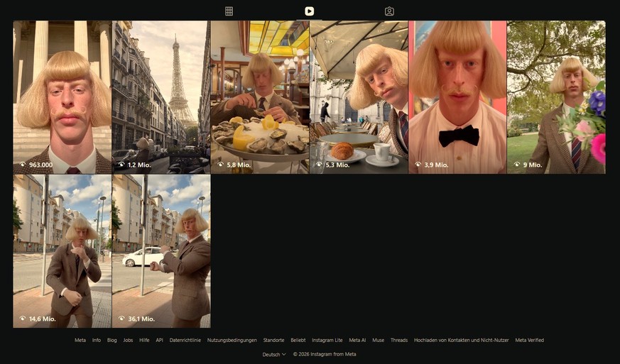Click the eye icon beside 5,3 Mio.
This screenshot has width=620, height=364.
pos(319,165)
